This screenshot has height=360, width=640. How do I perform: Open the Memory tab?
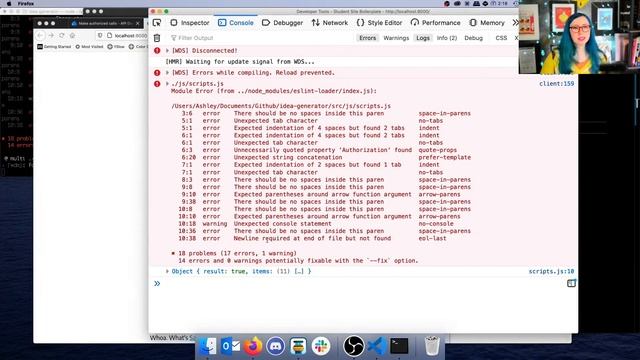487,23
